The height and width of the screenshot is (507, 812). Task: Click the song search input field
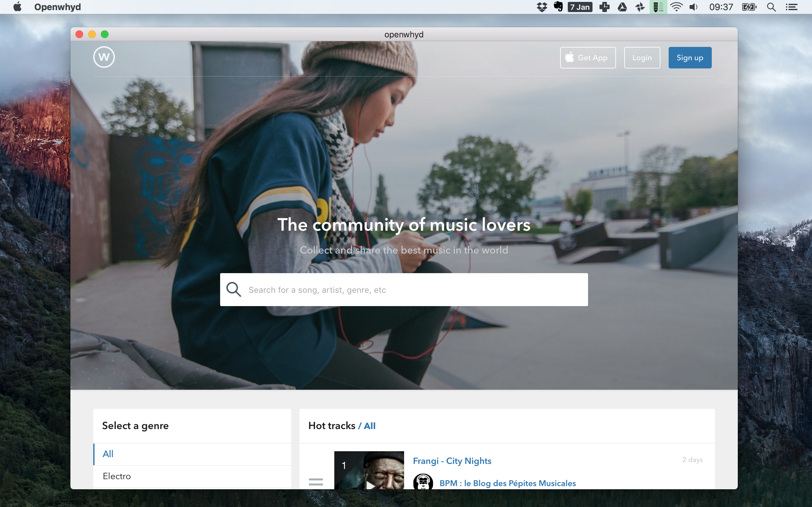point(413,290)
